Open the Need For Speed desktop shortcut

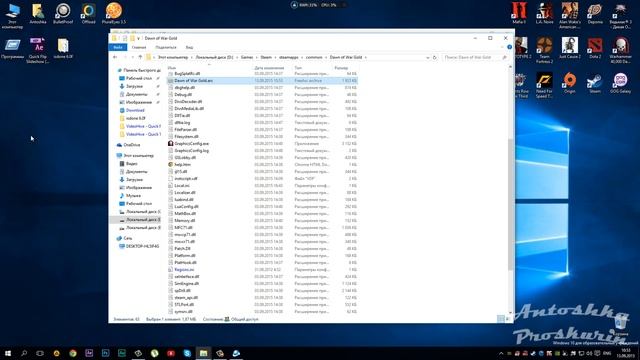[544, 85]
